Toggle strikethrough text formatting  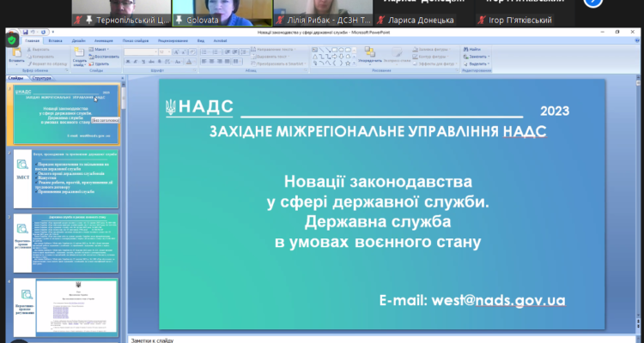[151, 62]
